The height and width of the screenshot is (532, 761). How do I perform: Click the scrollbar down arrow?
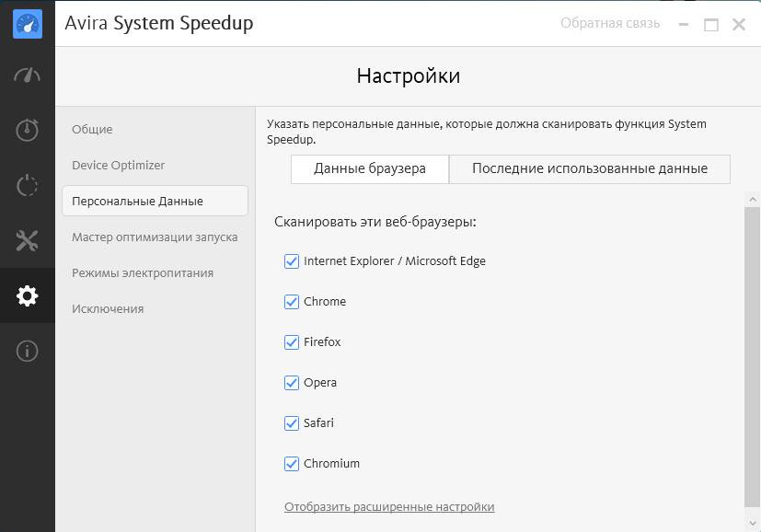click(x=753, y=523)
